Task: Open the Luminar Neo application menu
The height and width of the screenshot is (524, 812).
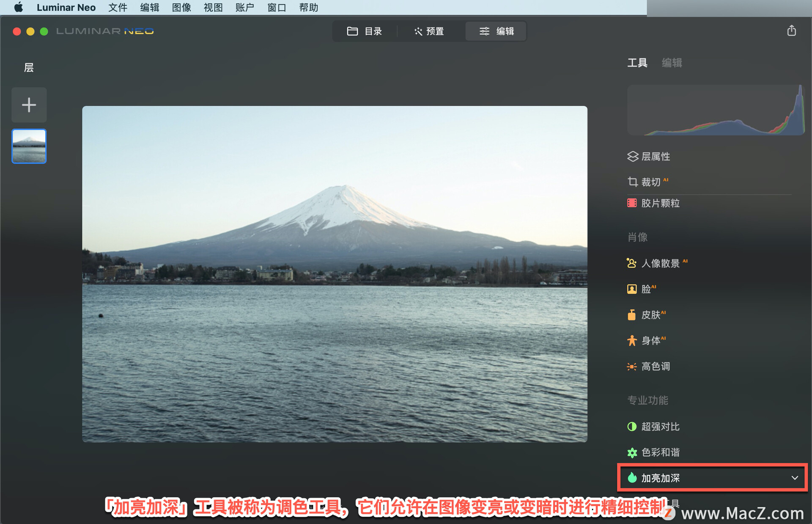Action: tap(66, 7)
